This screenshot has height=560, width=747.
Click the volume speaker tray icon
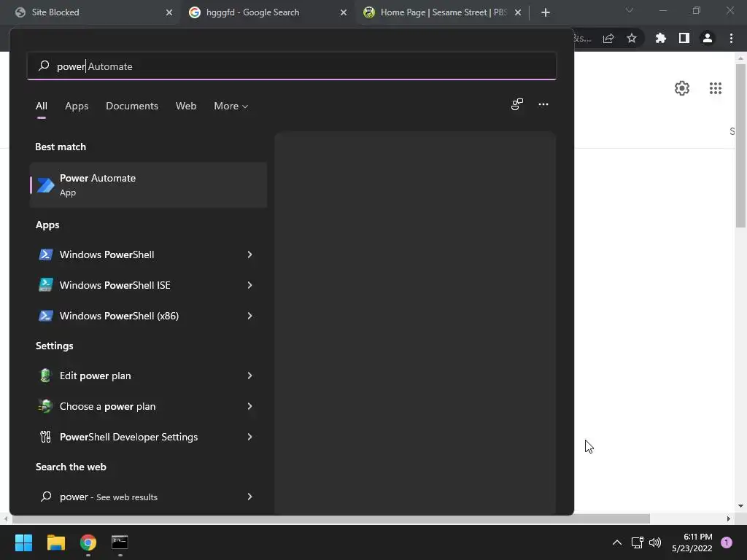point(655,542)
